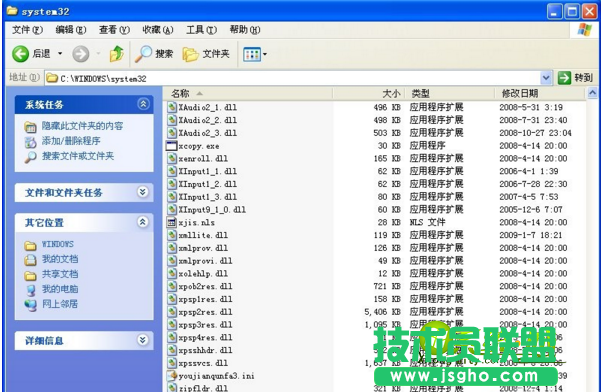Sort by the Type (类型) column header
The height and width of the screenshot is (392, 601).
click(x=450, y=93)
